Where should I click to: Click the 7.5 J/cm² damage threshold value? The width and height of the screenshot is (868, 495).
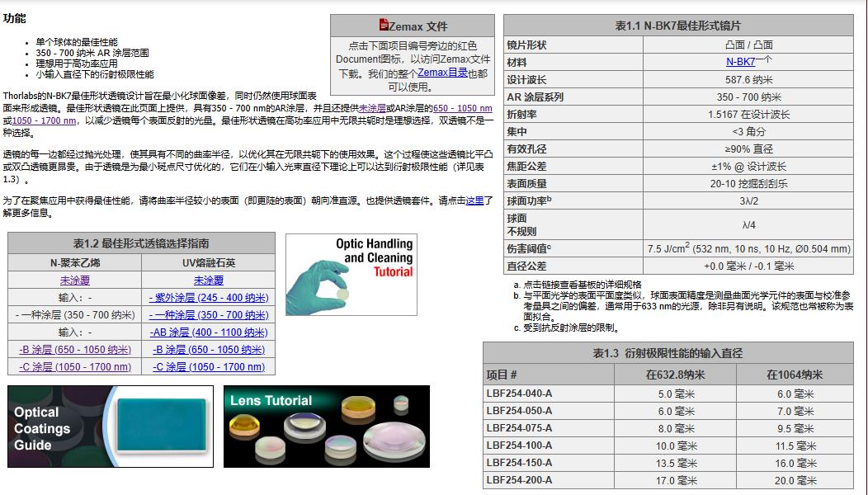click(x=748, y=248)
